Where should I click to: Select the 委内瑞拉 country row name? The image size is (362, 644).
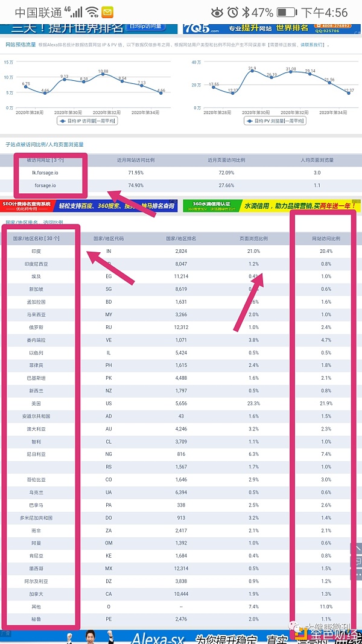[x=36, y=340]
